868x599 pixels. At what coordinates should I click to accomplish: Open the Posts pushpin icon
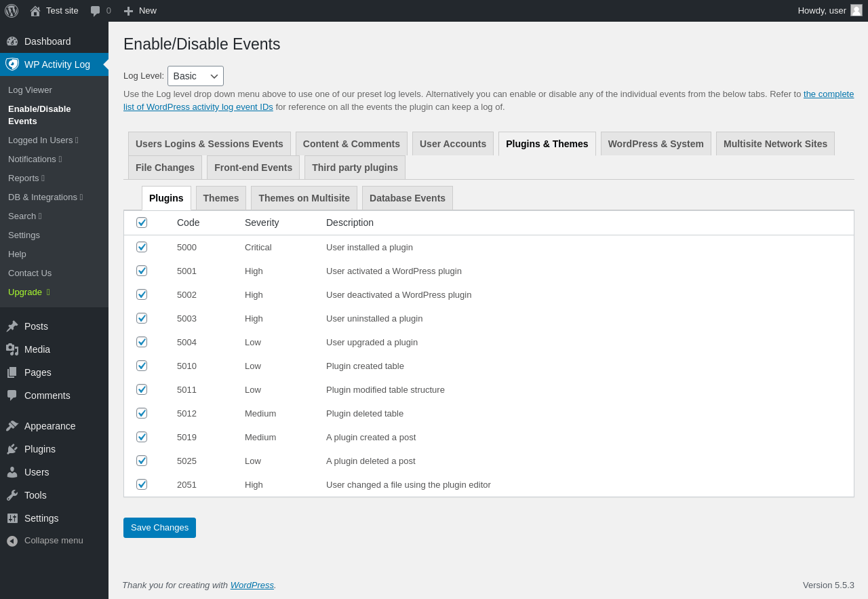[x=12, y=326]
